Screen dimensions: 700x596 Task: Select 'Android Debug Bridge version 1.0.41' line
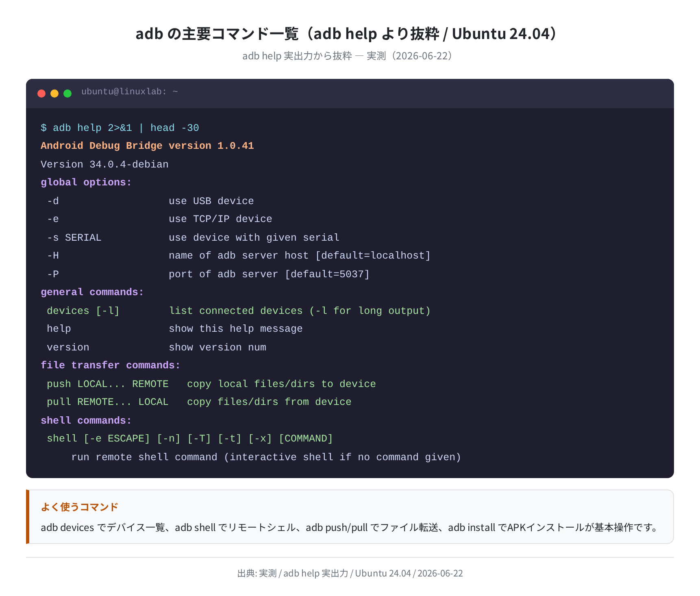pos(147,146)
